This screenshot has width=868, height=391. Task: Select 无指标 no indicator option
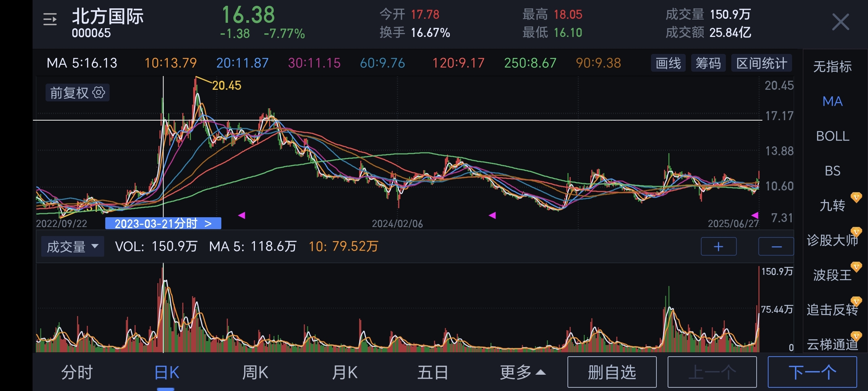(x=833, y=67)
